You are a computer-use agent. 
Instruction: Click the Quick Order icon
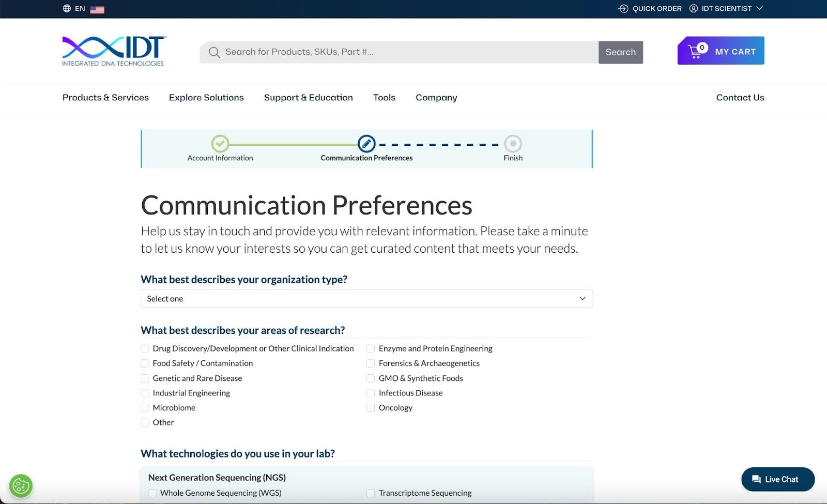(x=623, y=8)
